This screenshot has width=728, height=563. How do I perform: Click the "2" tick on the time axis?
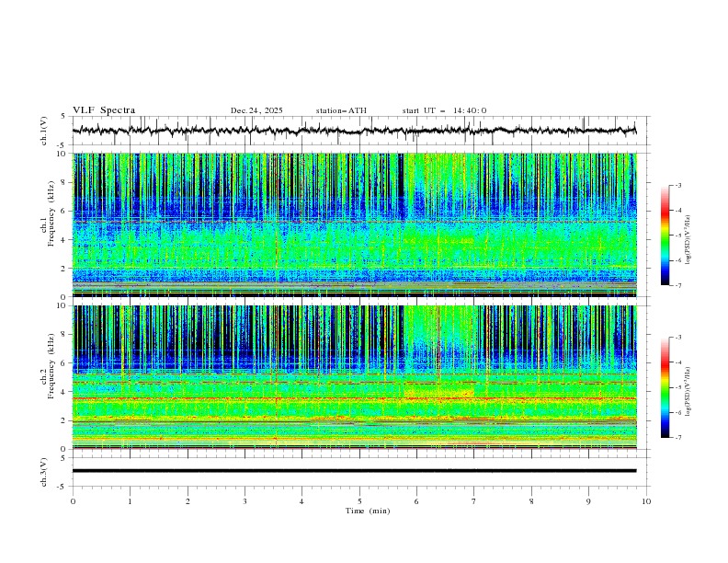tap(188, 501)
